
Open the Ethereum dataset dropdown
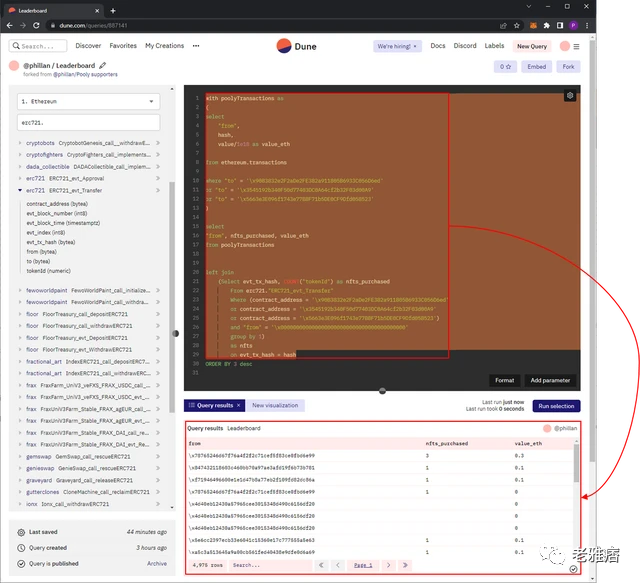[x=89, y=101]
